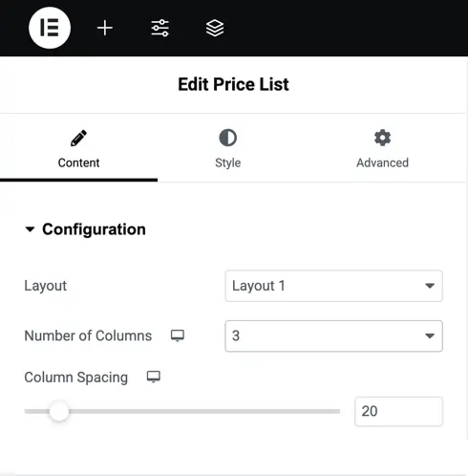Screen dimensions: 468x476
Task: Open the Add Element plus icon
Action: (x=105, y=28)
